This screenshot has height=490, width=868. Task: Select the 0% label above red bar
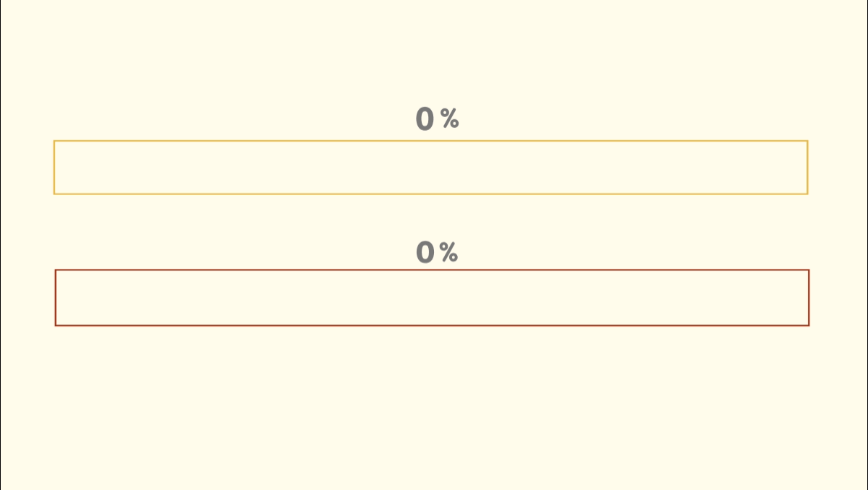[437, 252]
